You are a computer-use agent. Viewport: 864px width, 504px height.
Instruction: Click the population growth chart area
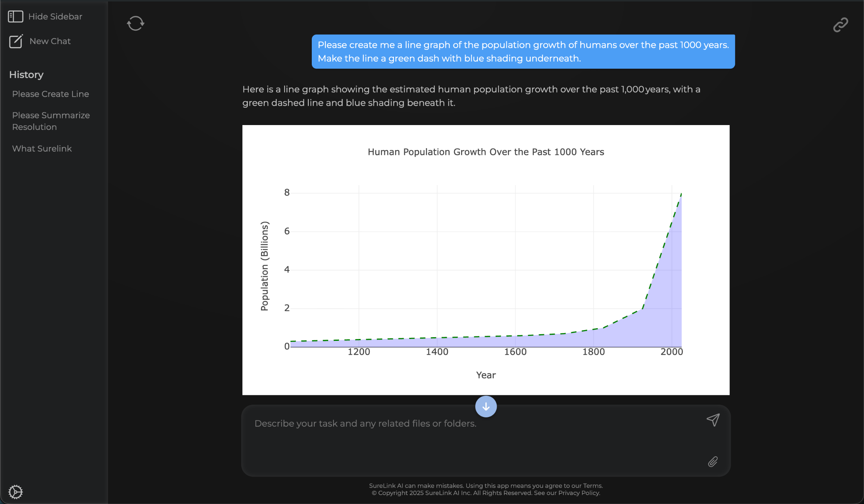pyautogui.click(x=485, y=269)
